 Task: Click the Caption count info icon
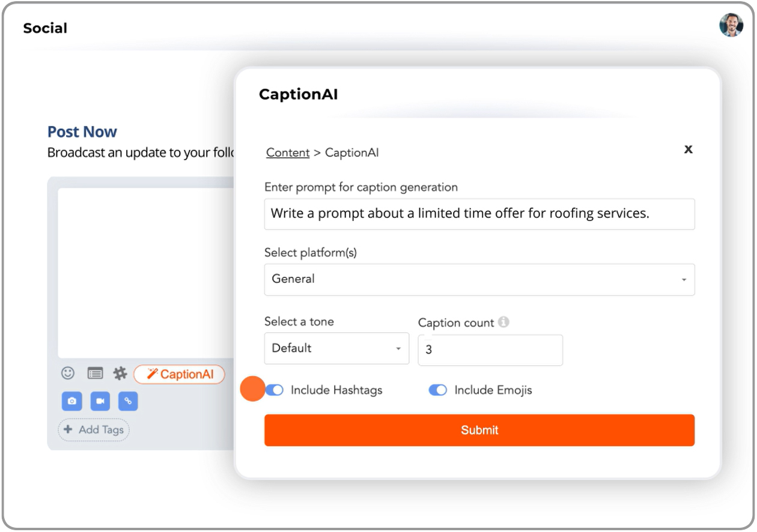503,322
